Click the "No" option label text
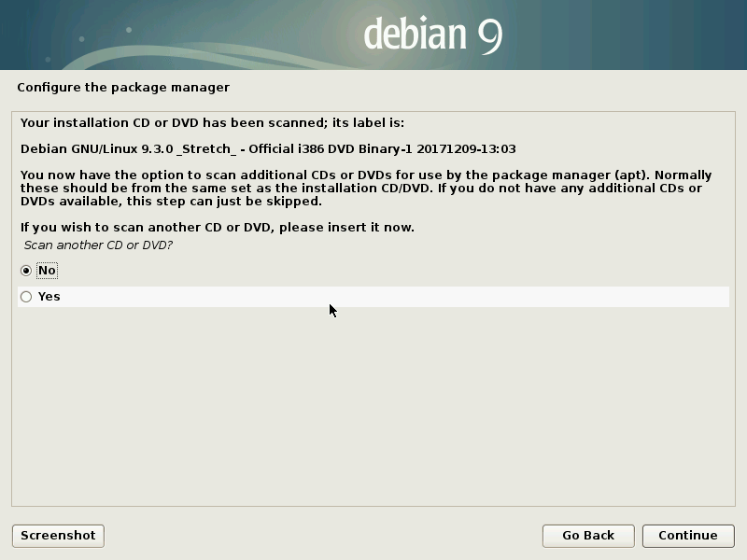 (x=47, y=271)
